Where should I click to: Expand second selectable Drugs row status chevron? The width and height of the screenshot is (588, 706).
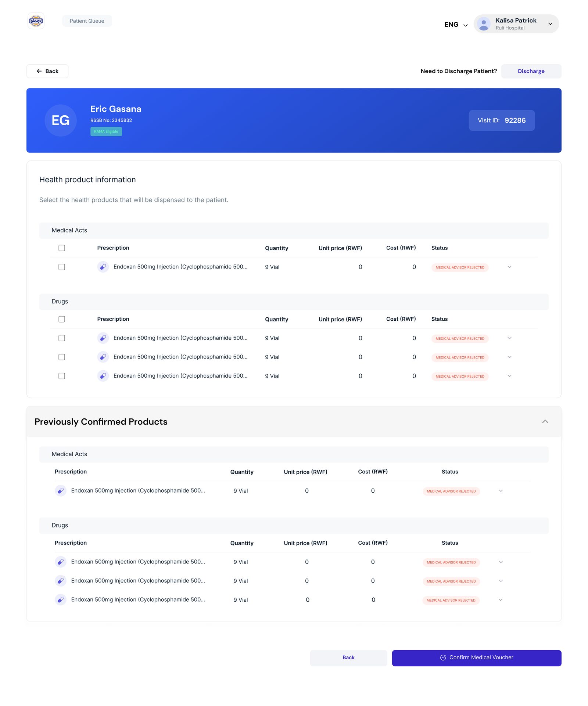click(509, 357)
